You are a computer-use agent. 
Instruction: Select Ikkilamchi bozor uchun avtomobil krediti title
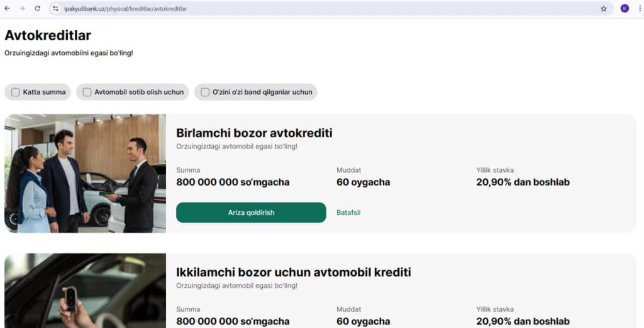294,272
